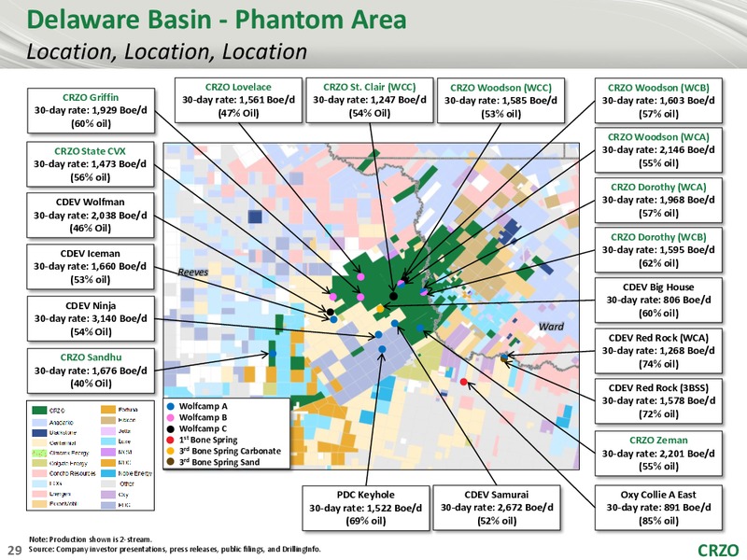The height and width of the screenshot is (560, 747).
Task: Click the slide number 29
Action: coord(15,551)
